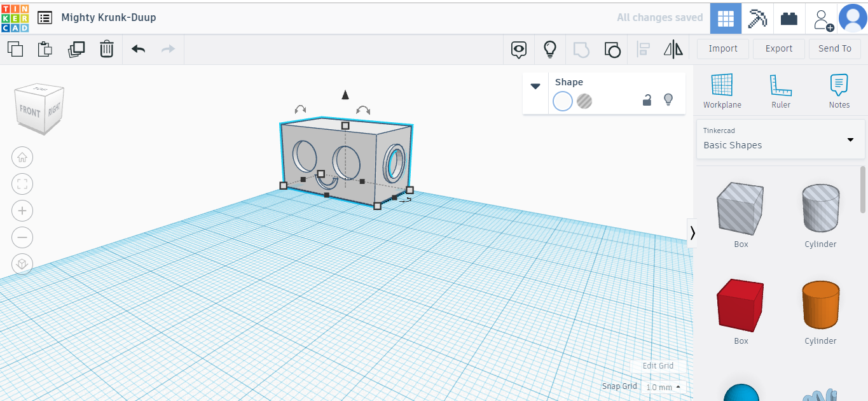This screenshot has height=401, width=868.
Task: Click the Send To button
Action: pos(835,48)
